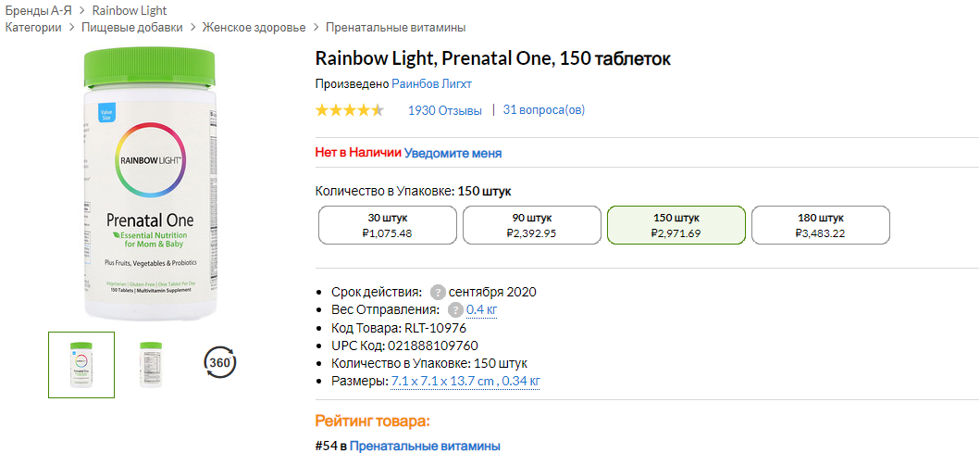The image size is (980, 465).
Task: Click the shipping weight help question icon
Action: pos(454,309)
